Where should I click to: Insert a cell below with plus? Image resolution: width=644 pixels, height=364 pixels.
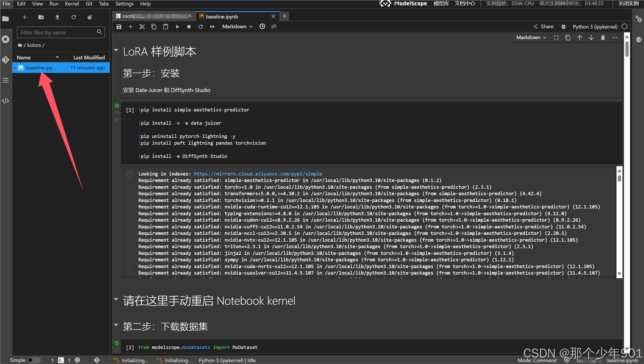tap(131, 27)
